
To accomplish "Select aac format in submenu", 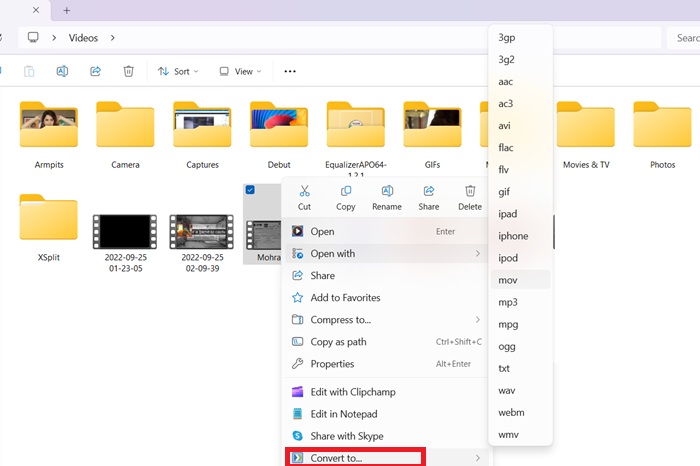I will (x=521, y=82).
